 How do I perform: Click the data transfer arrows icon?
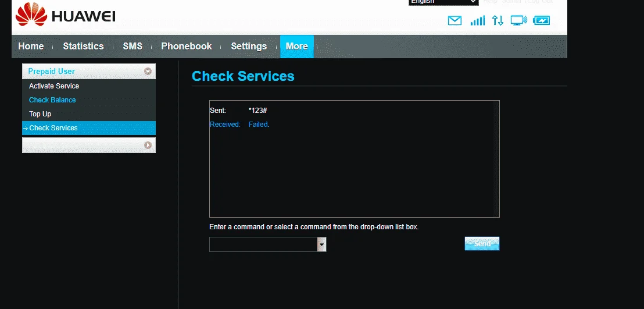(x=498, y=20)
